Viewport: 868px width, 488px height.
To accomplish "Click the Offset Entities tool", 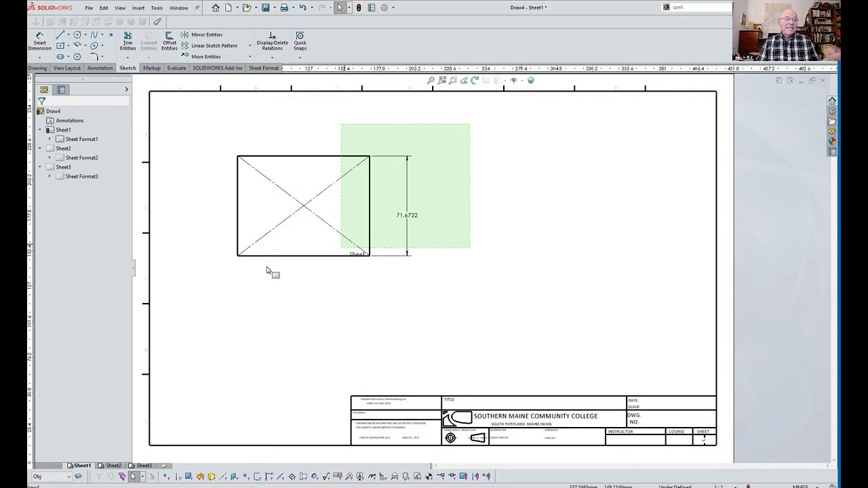I will 170,41.
